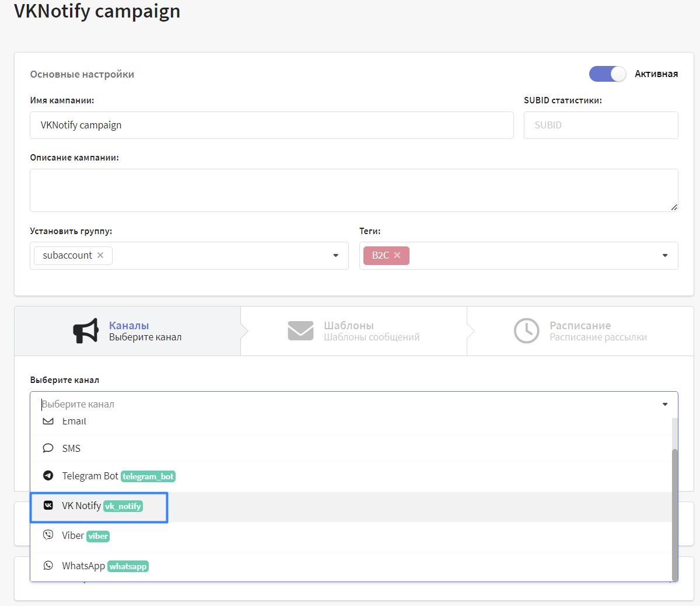Select the Telegram Bot channel option
700x606 pixels.
351,476
